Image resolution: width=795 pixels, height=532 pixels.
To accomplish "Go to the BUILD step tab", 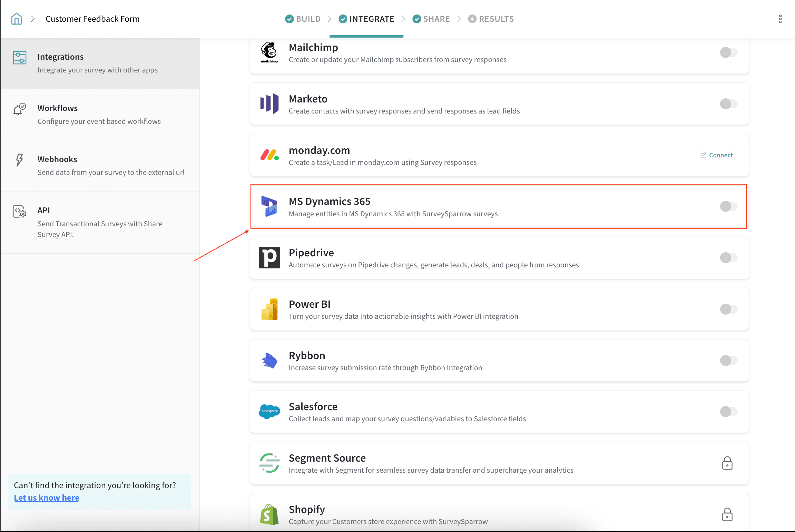I will coord(303,19).
